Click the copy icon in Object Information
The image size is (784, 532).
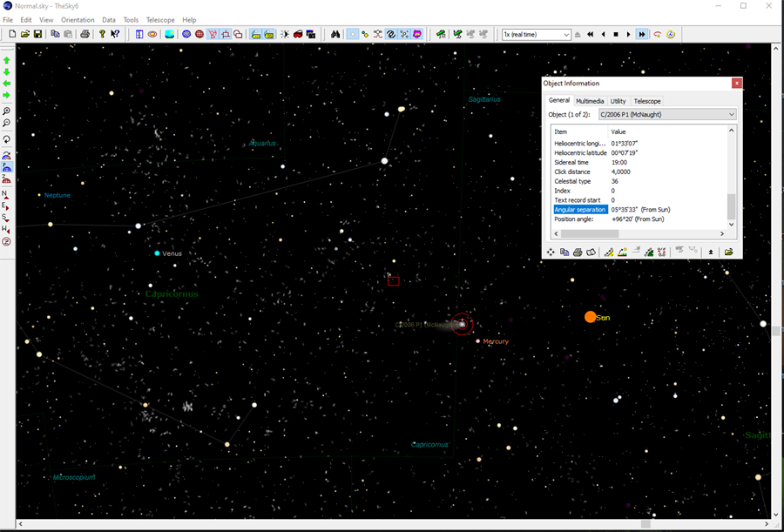pyautogui.click(x=564, y=252)
